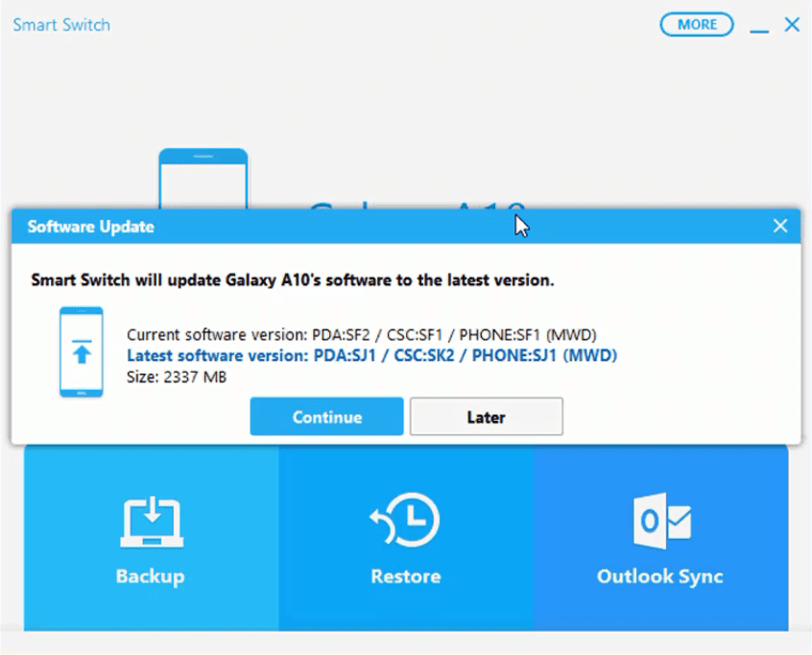The image size is (812, 655).
Task: Close the Smart Switch window
Action: [792, 24]
